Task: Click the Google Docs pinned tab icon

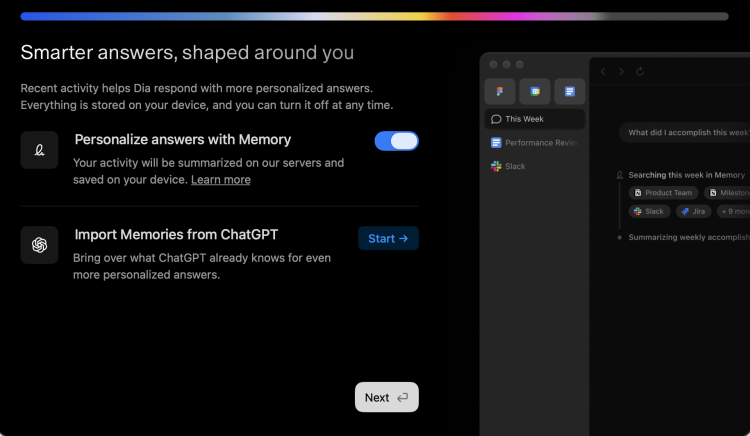Action: [x=569, y=91]
